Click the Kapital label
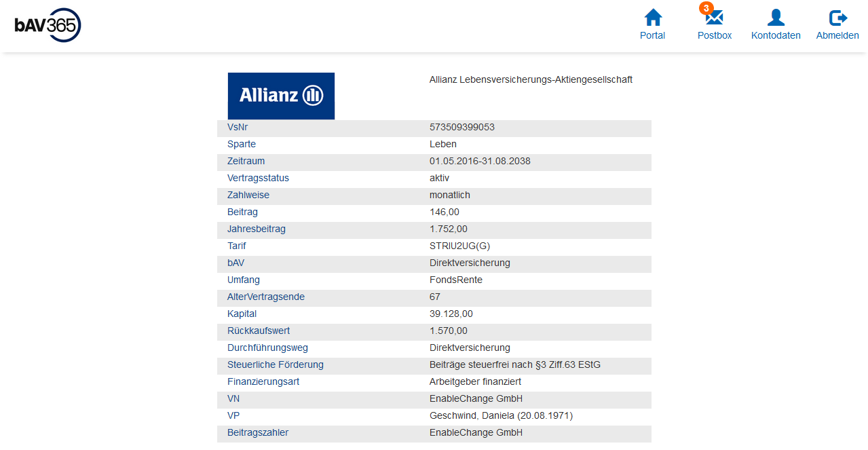The width and height of the screenshot is (868, 450). [242, 314]
